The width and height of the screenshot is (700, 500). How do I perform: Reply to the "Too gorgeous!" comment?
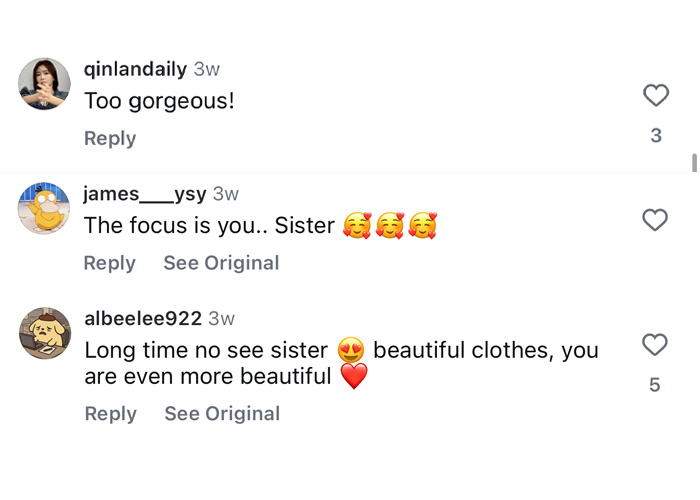[x=110, y=139]
